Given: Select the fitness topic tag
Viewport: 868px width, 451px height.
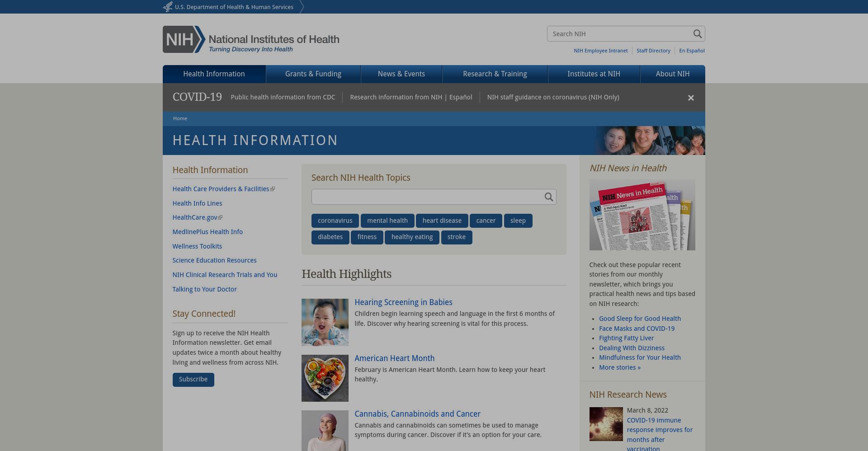Looking at the screenshot, I should [x=367, y=237].
